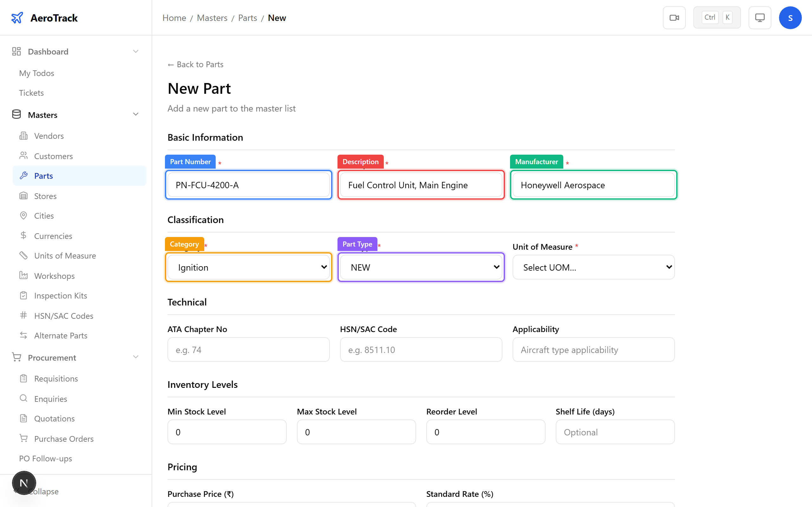Select the Cities map pin icon

(23, 215)
